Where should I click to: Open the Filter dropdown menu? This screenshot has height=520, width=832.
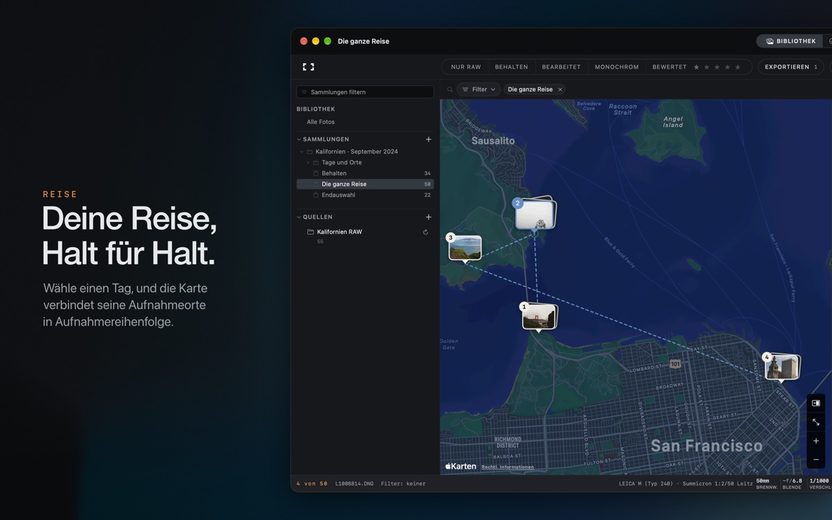pyautogui.click(x=479, y=90)
